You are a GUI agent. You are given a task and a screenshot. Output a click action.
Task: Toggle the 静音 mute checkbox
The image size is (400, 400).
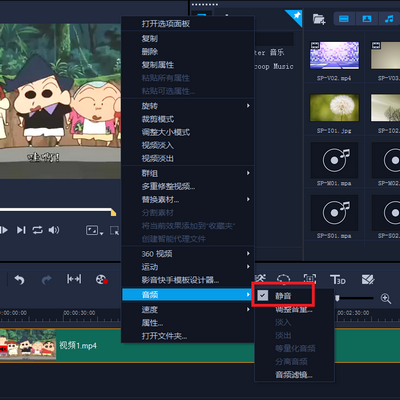263,295
